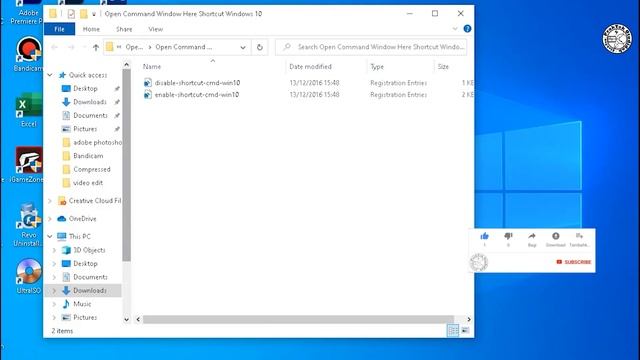Select 3D Objects folder

point(89,250)
